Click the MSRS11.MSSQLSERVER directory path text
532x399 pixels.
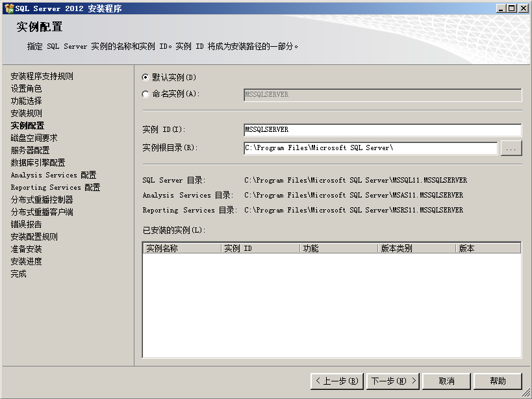(353, 210)
